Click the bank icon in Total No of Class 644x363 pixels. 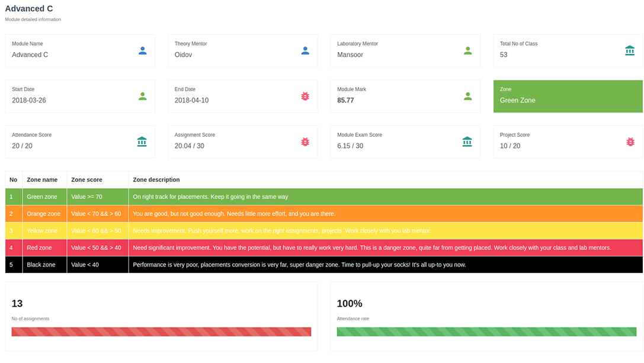[x=630, y=51]
